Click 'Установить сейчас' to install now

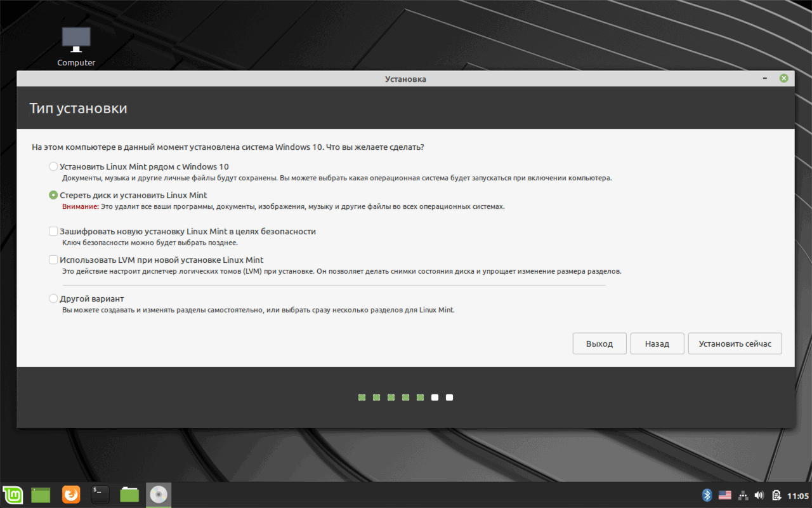click(x=735, y=344)
